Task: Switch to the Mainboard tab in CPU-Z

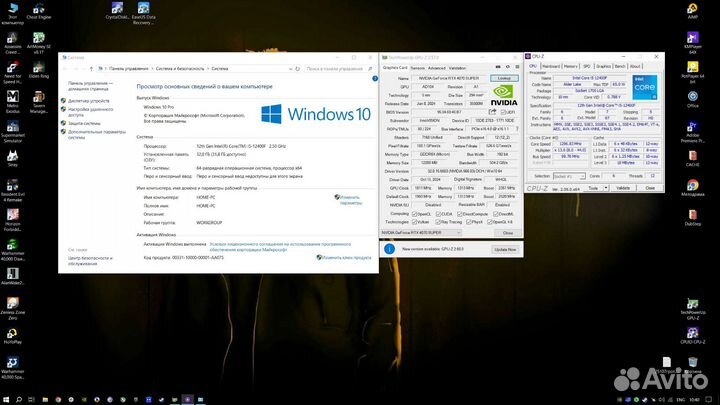Action: point(551,67)
